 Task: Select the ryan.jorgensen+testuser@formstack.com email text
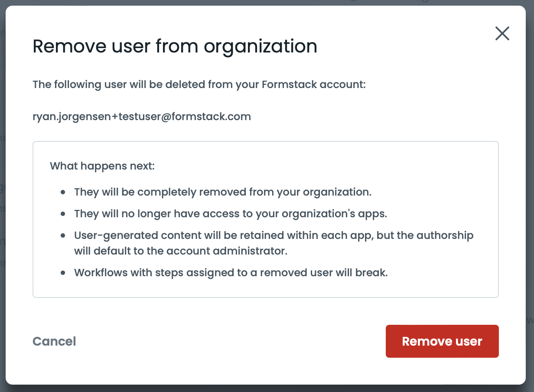[142, 117]
